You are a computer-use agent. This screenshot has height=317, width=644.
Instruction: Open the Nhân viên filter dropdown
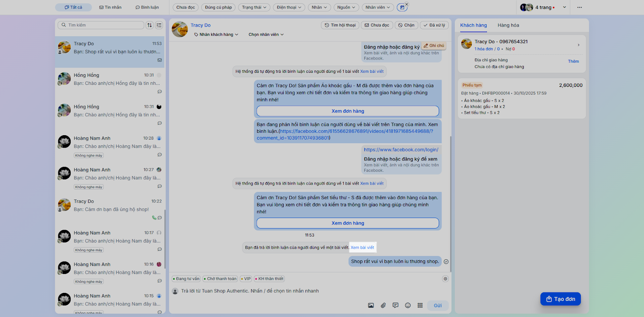pos(378,7)
